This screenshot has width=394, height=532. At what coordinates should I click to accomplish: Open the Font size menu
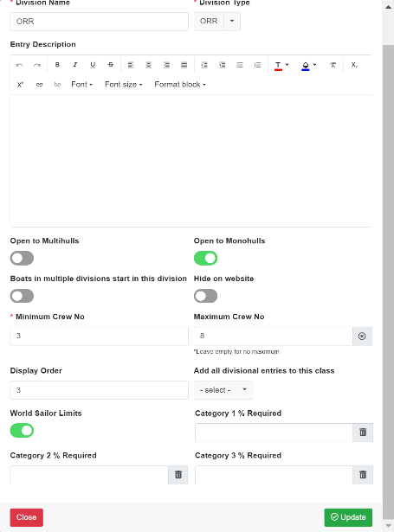123,85
